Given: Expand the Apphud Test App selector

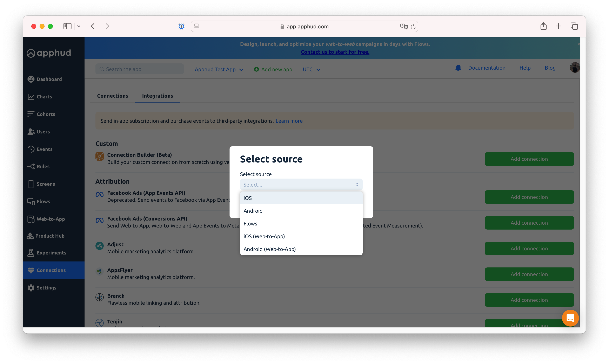Looking at the screenshot, I should (x=219, y=69).
